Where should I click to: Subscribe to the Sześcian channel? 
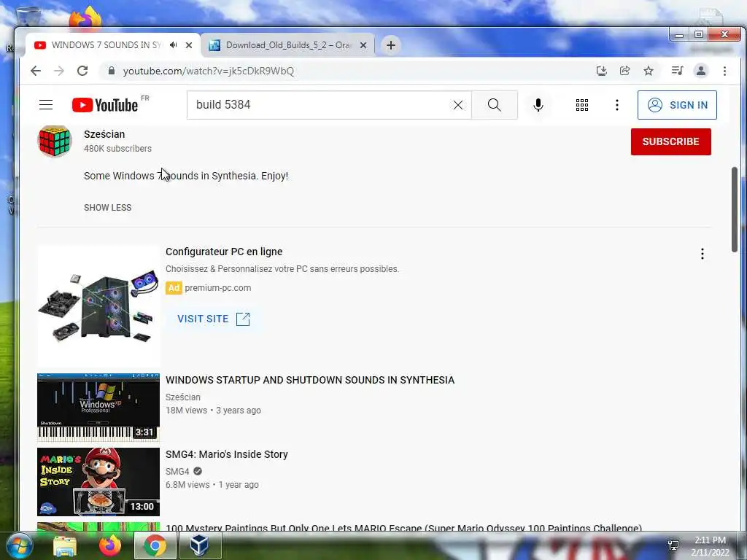click(x=671, y=141)
